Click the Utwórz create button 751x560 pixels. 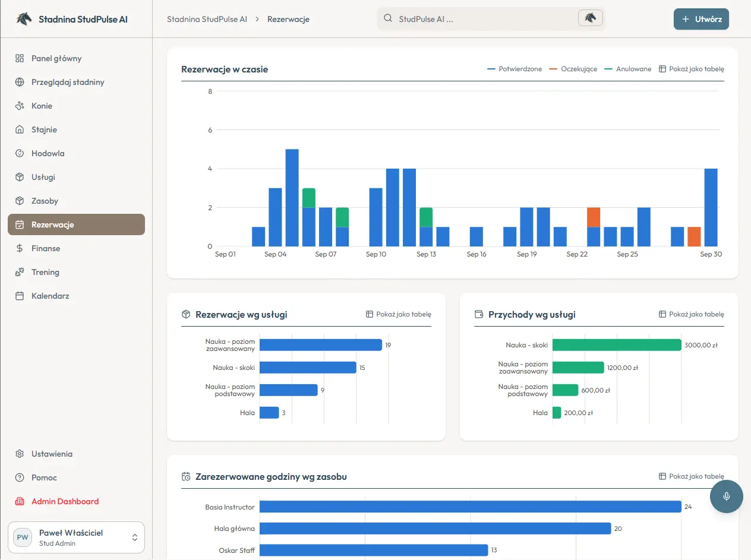click(x=701, y=19)
